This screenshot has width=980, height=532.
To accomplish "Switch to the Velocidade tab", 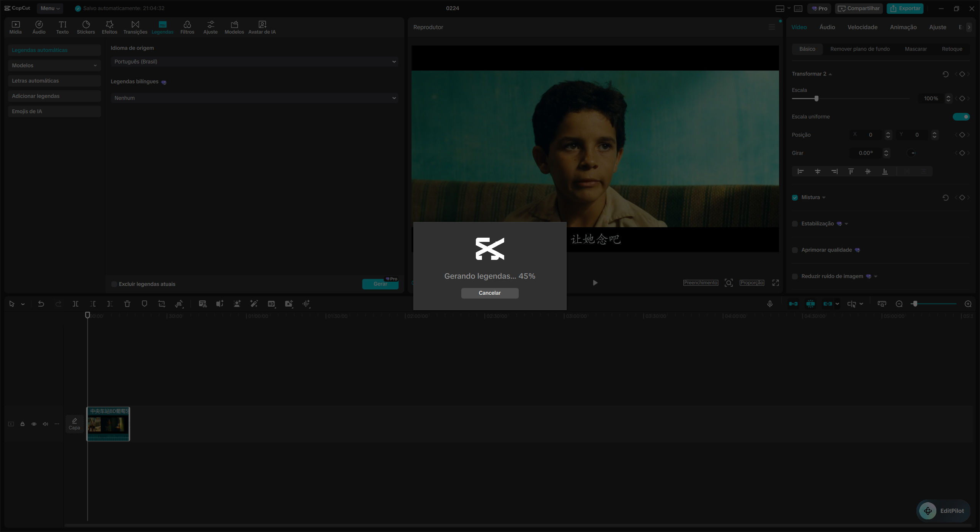I will 862,27.
